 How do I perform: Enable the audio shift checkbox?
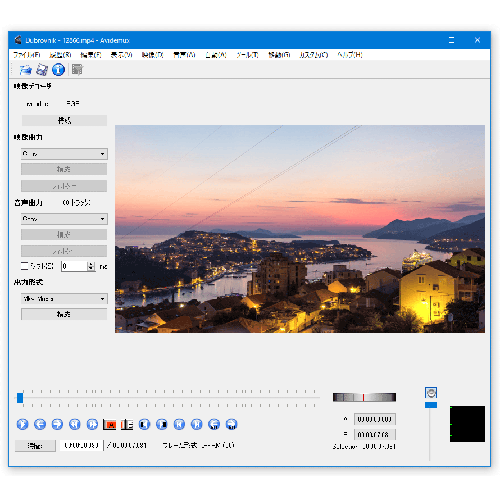(24, 266)
